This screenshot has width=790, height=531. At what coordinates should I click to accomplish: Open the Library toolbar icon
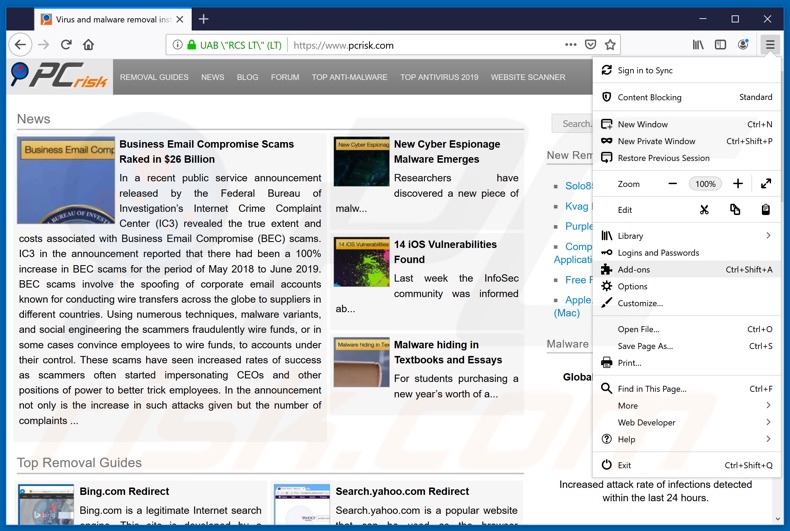pyautogui.click(x=698, y=45)
